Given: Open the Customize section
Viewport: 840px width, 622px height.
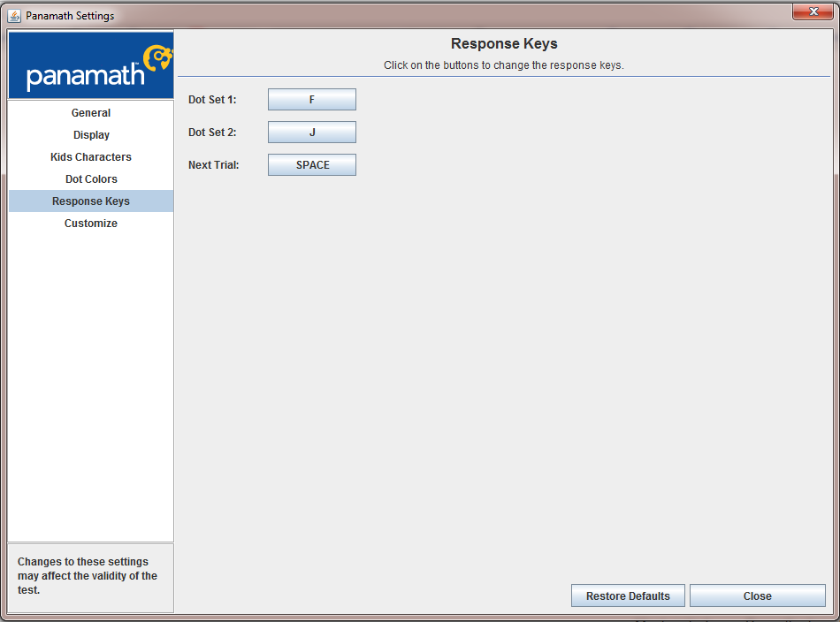Looking at the screenshot, I should click(x=91, y=224).
